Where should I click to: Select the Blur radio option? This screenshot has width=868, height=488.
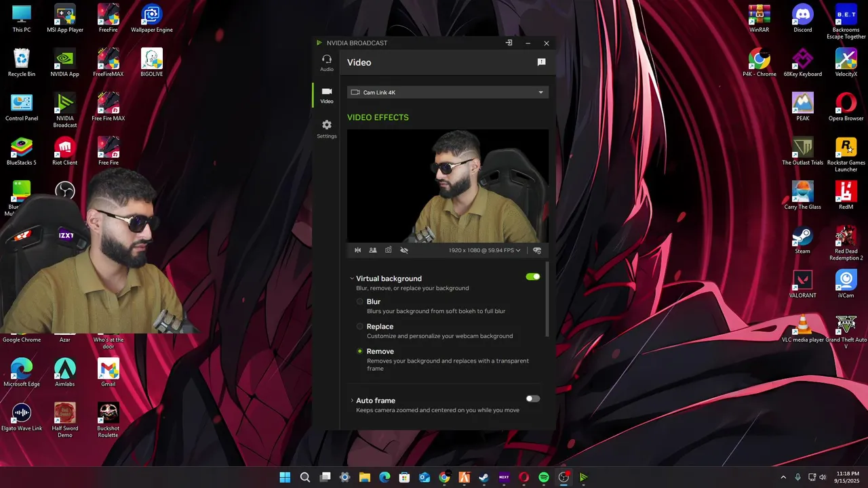[x=360, y=302]
